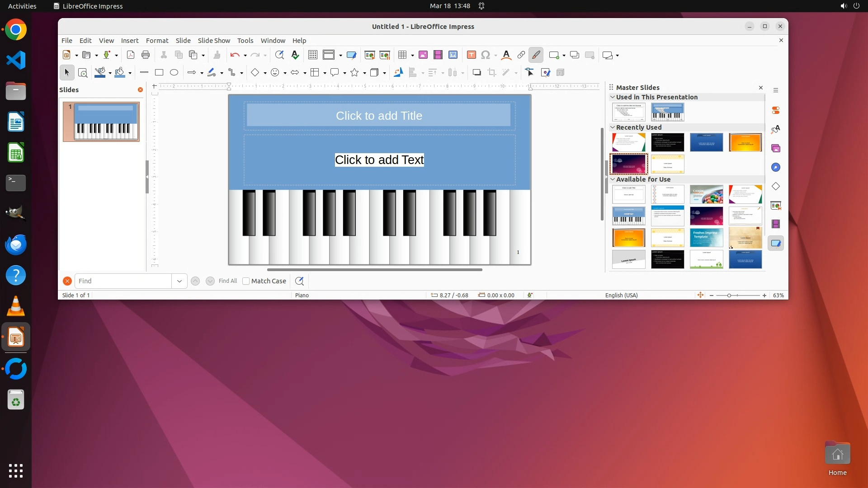Image resolution: width=868 pixels, height=488 pixels.
Task: Click the Insert Table icon
Action: click(x=402, y=55)
